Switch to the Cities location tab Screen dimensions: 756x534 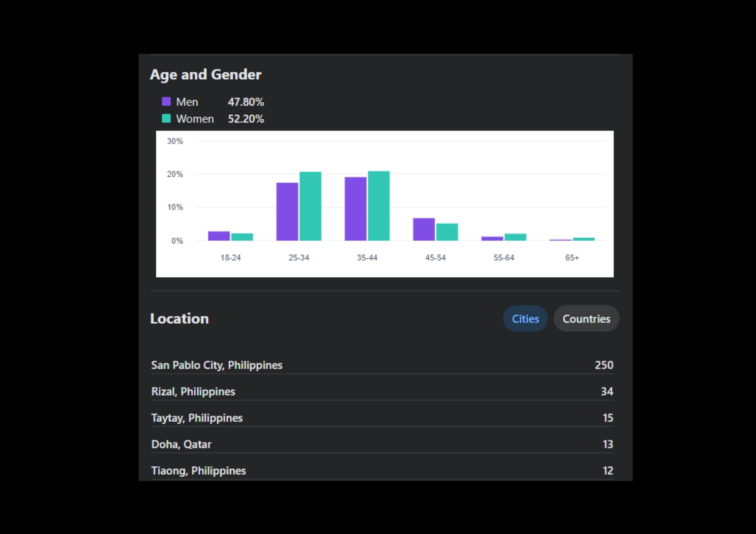525,319
